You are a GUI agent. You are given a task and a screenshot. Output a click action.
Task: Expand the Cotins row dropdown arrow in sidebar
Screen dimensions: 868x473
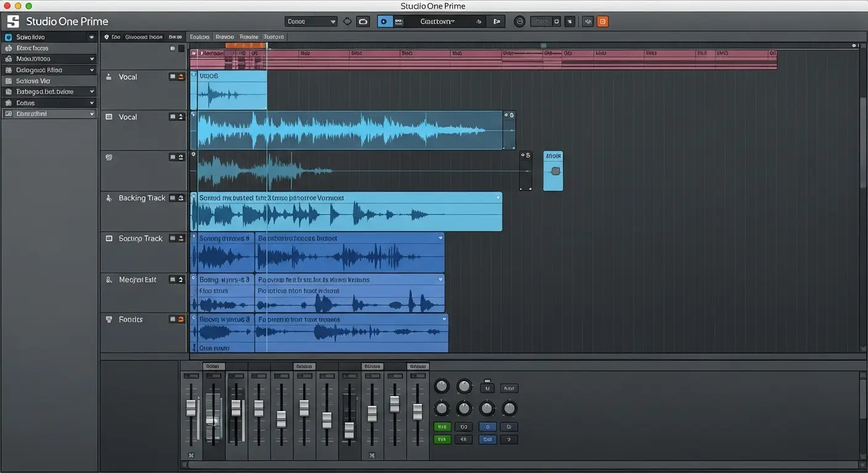[92, 103]
